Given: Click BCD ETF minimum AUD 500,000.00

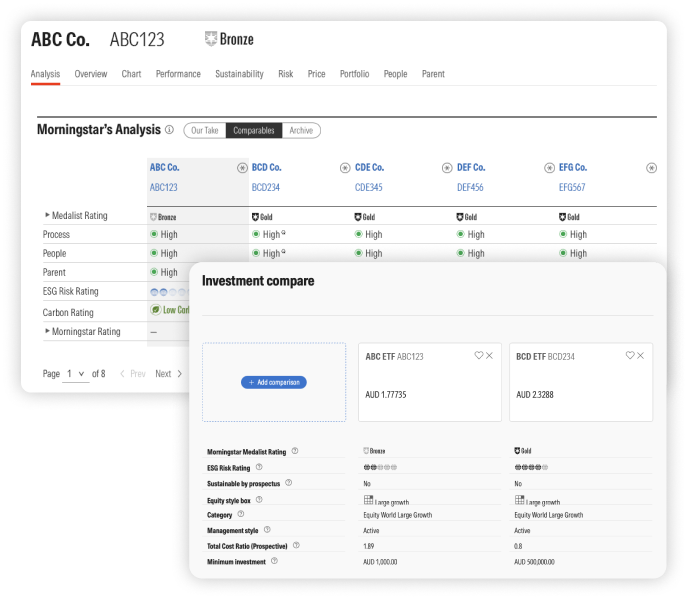Looking at the screenshot, I should pyautogui.click(x=534, y=562).
